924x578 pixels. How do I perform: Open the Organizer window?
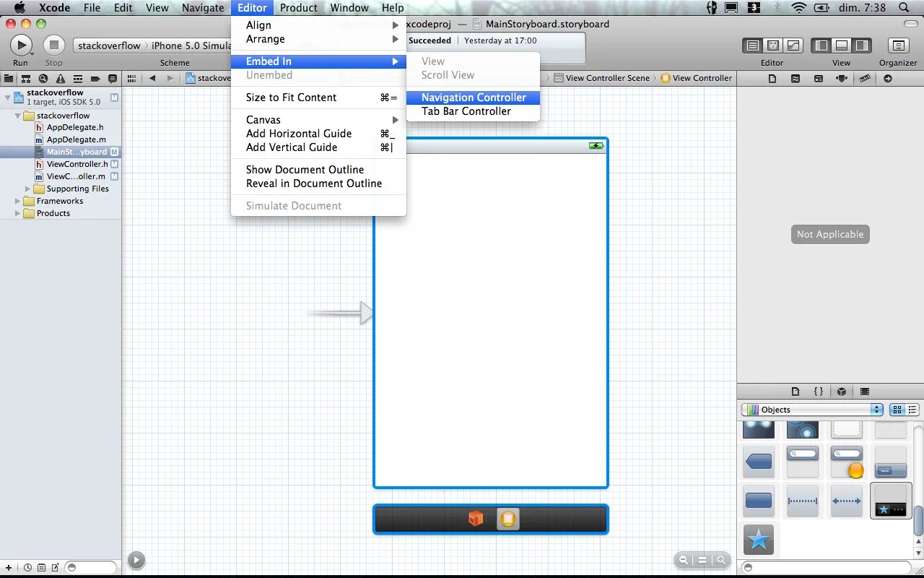tap(898, 46)
